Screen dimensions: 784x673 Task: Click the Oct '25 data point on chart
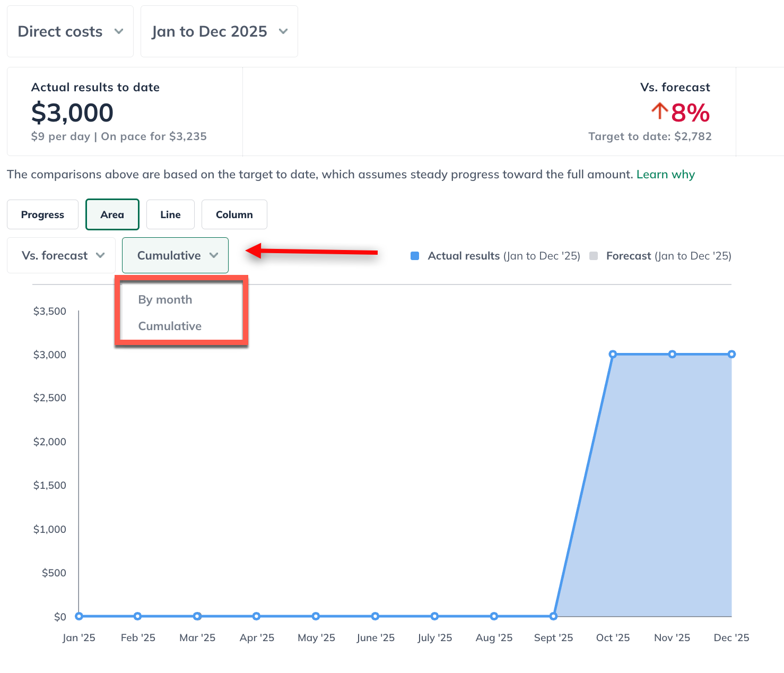[x=613, y=355]
